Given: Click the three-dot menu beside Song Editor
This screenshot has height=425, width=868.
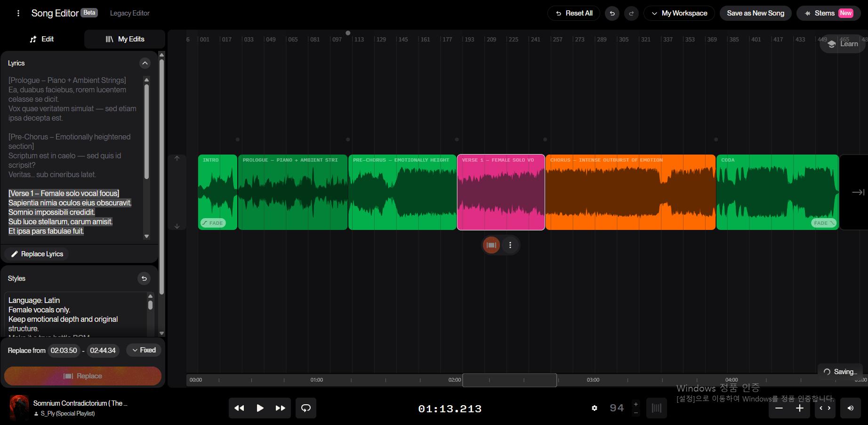Looking at the screenshot, I should click(x=18, y=13).
